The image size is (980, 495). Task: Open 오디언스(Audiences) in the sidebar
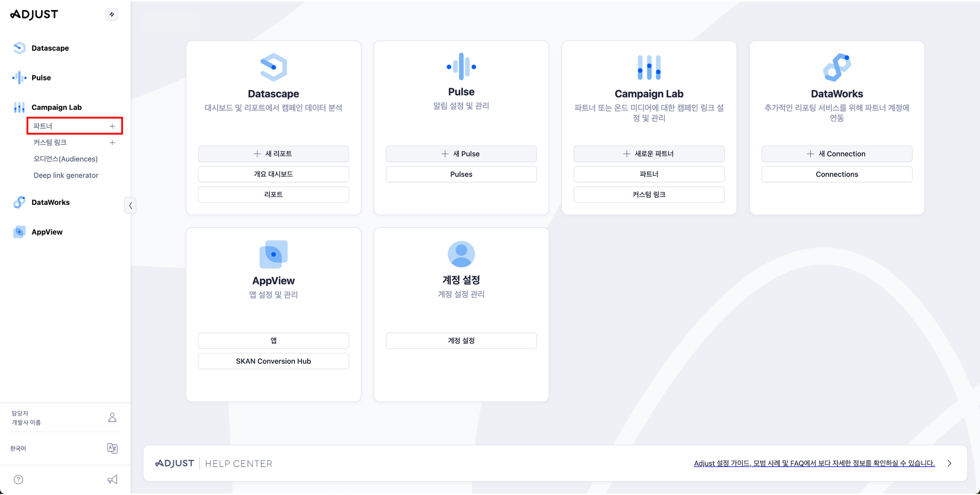[66, 159]
